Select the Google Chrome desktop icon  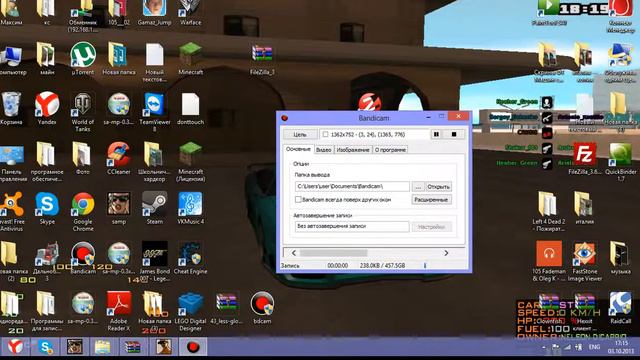pos(83,212)
